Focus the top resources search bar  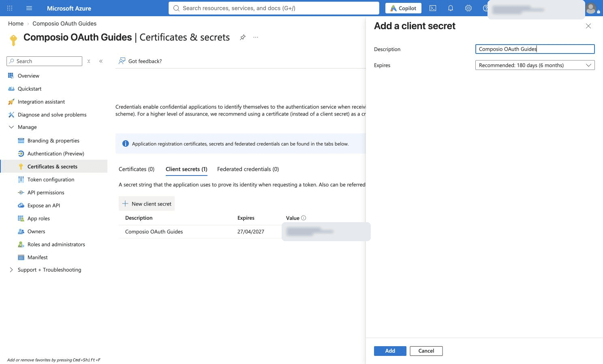tap(274, 8)
